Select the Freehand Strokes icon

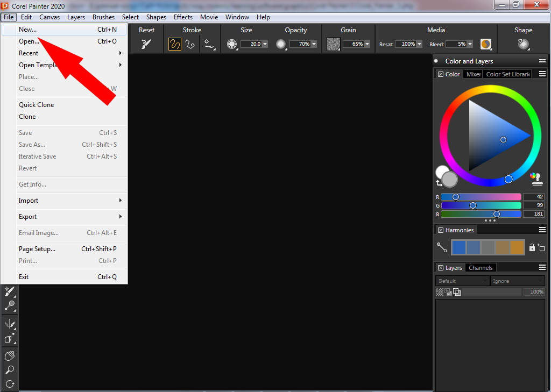(x=175, y=44)
